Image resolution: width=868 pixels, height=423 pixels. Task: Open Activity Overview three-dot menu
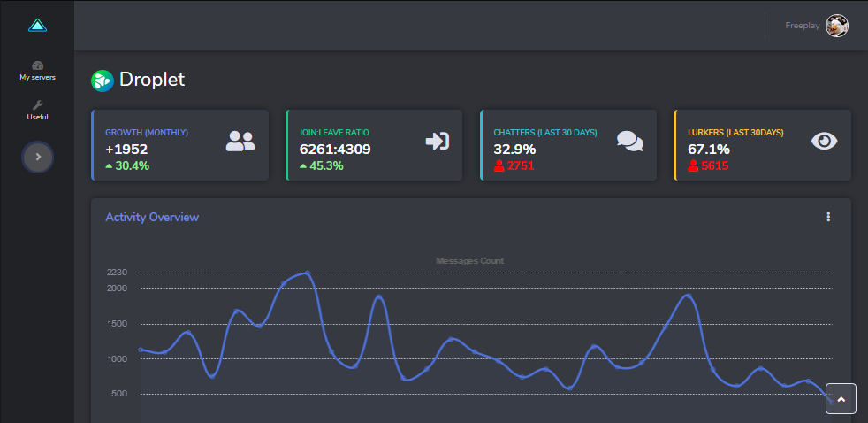click(x=828, y=217)
